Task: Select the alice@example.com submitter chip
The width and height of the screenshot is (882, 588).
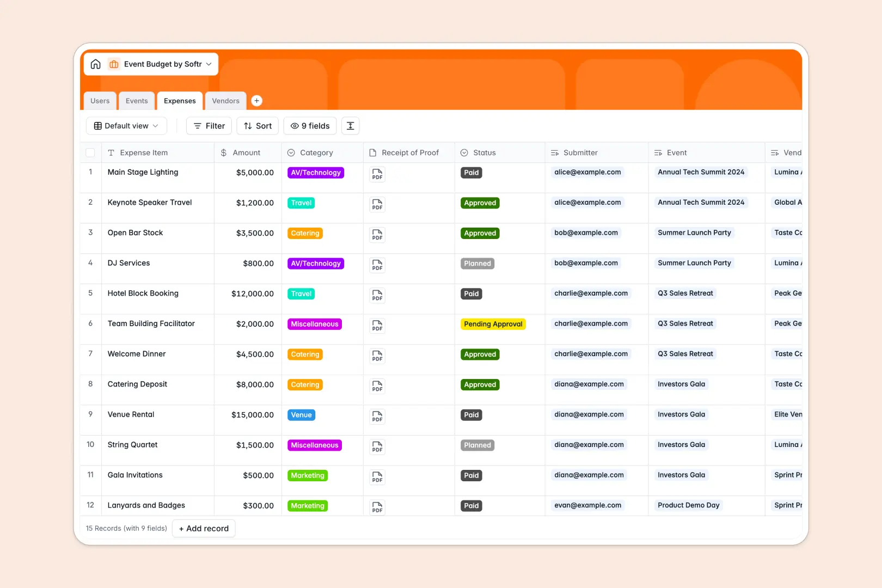Action: 587,172
